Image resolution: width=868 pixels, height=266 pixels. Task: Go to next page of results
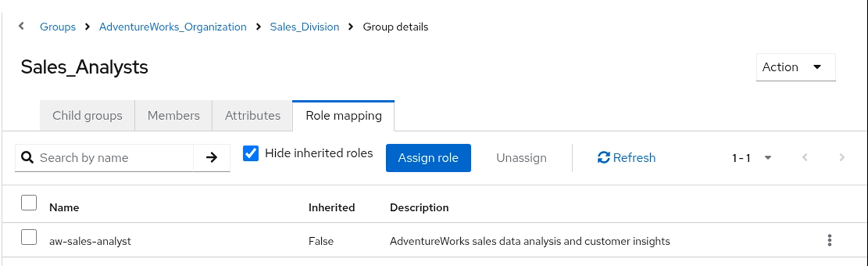pos(842,158)
